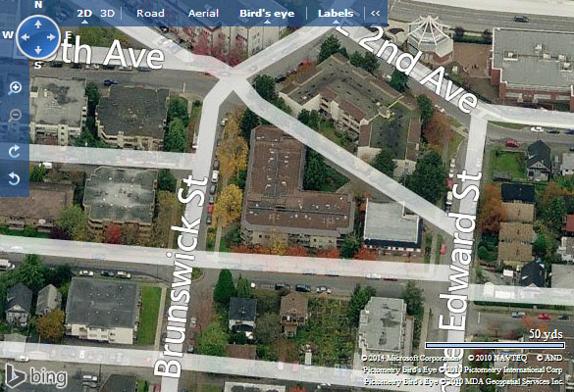Rotate the view counterclockwise
Screen dimensions: 574x392
point(15,178)
